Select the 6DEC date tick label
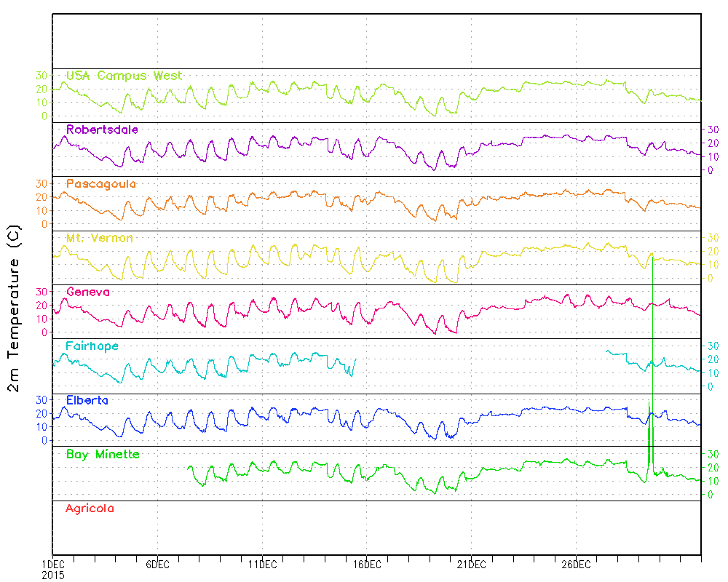This screenshot has width=728, height=582. [x=157, y=565]
